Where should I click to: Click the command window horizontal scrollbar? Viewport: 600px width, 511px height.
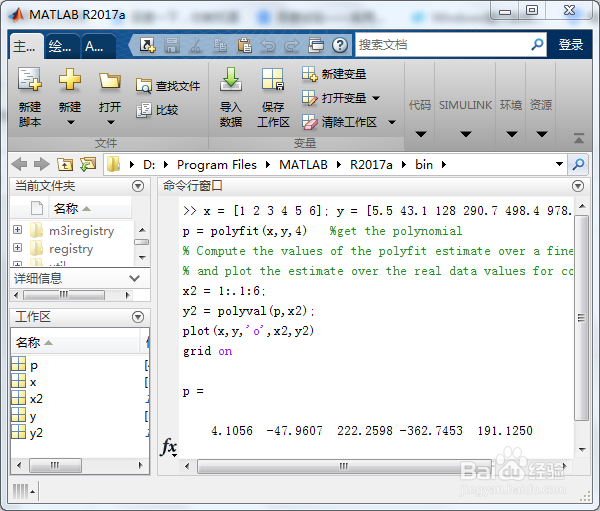(344, 466)
